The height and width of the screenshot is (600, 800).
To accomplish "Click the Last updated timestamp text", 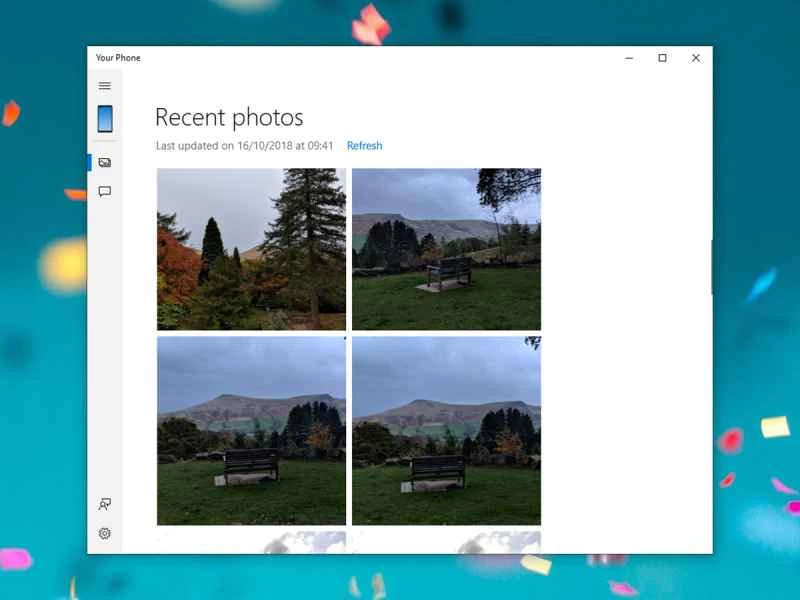I will (x=242, y=146).
